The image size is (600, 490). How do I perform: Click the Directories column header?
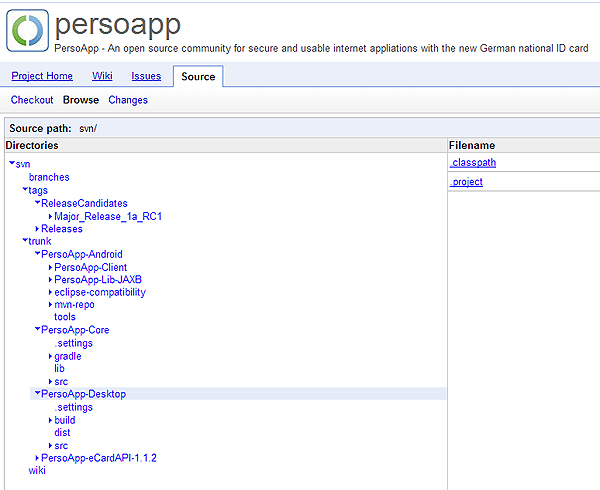[x=32, y=145]
